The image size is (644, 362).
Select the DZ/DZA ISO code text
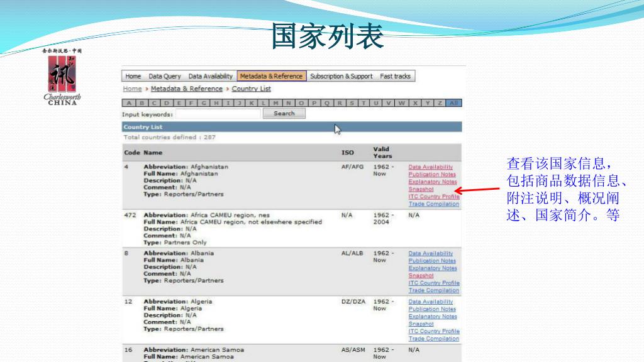[353, 302]
